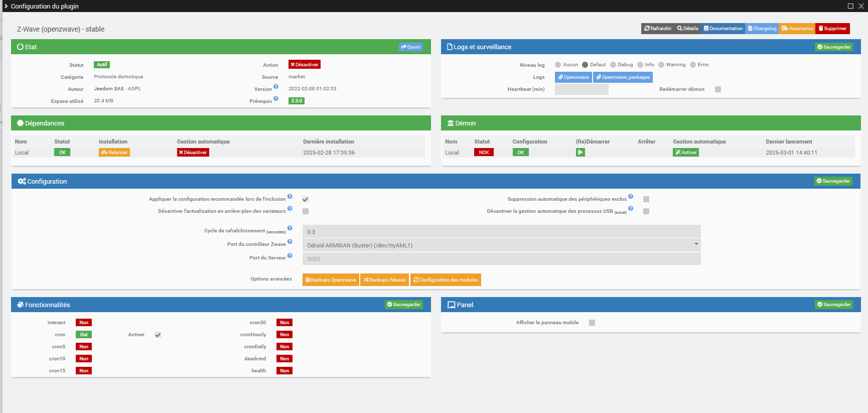
Task: Open help for Désactiver l'actualisation en arrière-plan
Action: tap(290, 208)
